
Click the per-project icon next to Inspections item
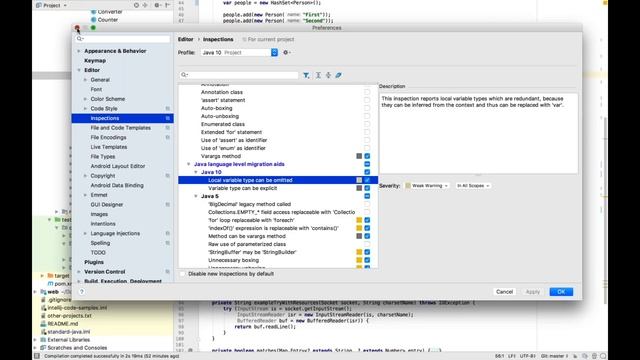(167, 118)
